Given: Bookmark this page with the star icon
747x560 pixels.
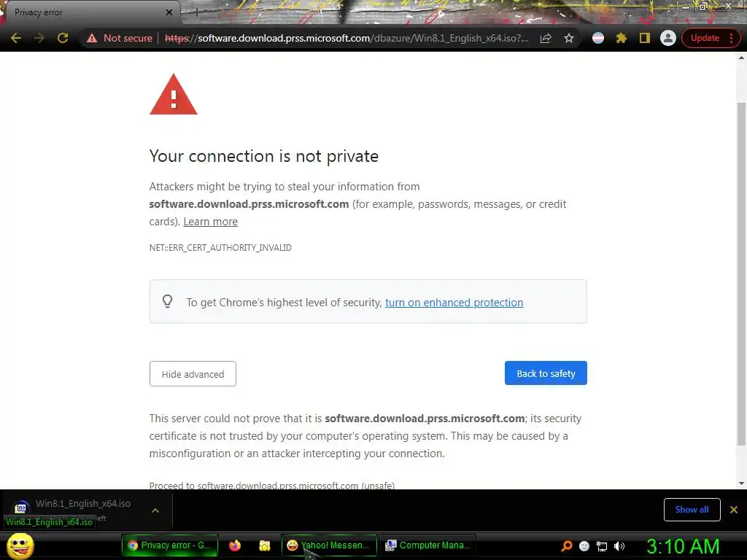Looking at the screenshot, I should coord(569,38).
